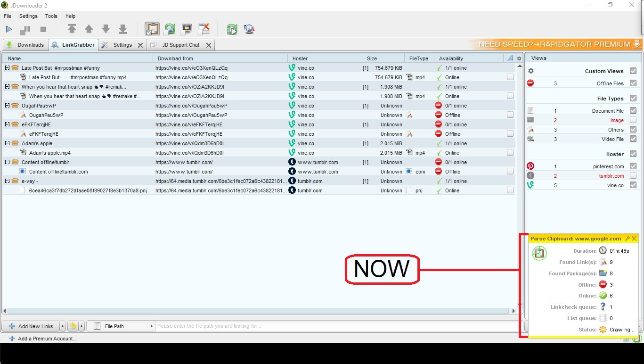Switch to the Downloads tab
Viewport: 644px width, 364px height.
(25, 45)
